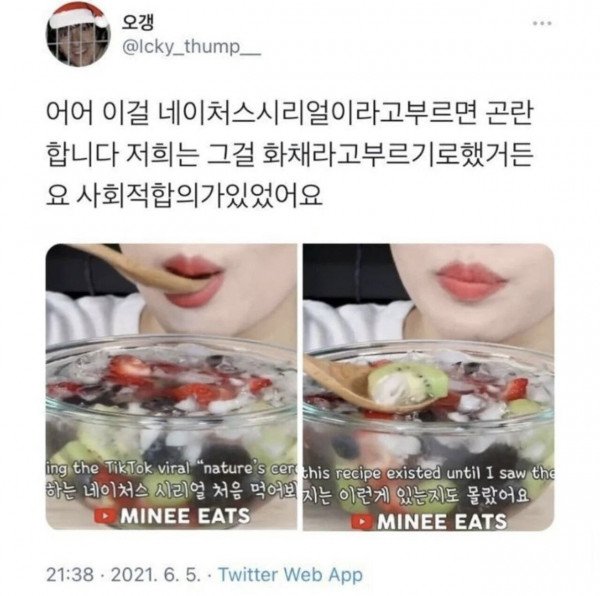Click the Korean subtitle 네이처스 시리얼 처음
600x596 pixels.
[x=171, y=492]
